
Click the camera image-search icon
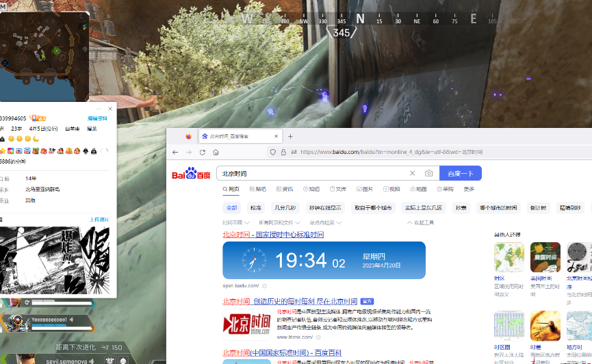[x=428, y=174]
